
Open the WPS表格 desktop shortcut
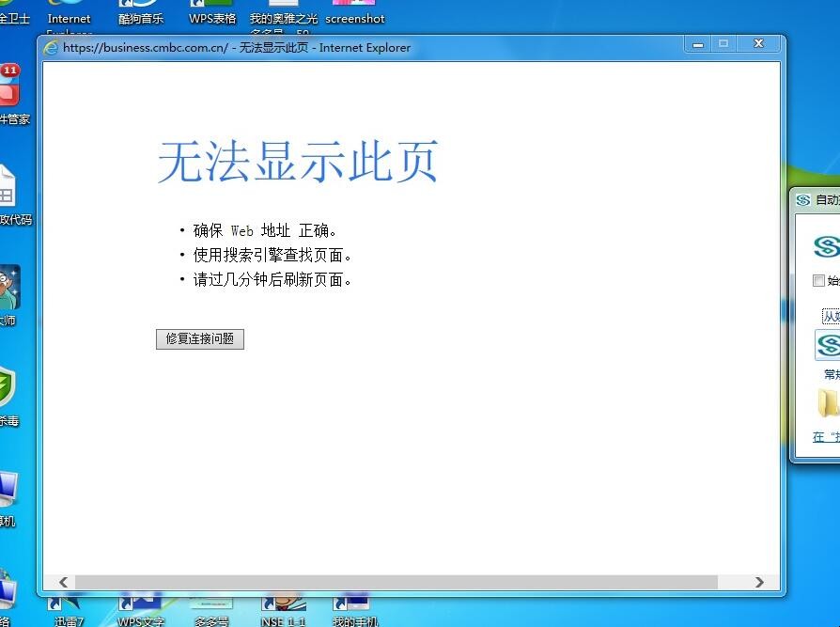pyautogui.click(x=212, y=13)
